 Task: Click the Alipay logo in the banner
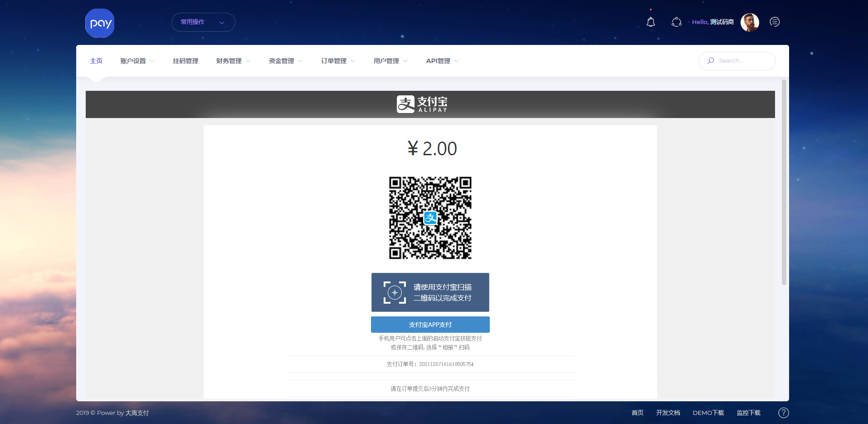(422, 104)
